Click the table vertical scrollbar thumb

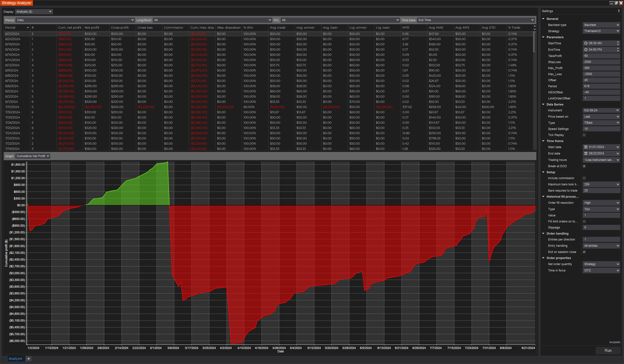(535, 42)
